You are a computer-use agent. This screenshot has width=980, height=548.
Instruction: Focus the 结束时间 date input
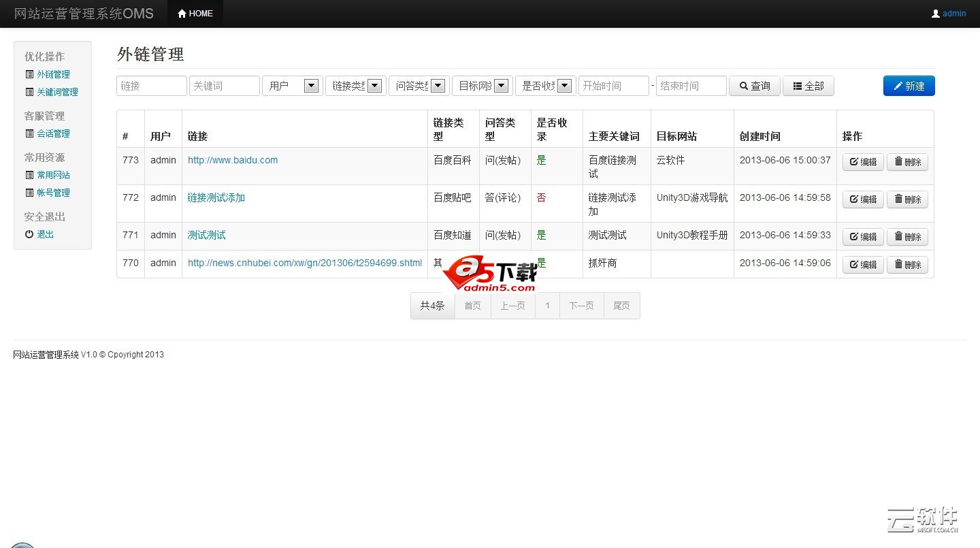(x=691, y=86)
